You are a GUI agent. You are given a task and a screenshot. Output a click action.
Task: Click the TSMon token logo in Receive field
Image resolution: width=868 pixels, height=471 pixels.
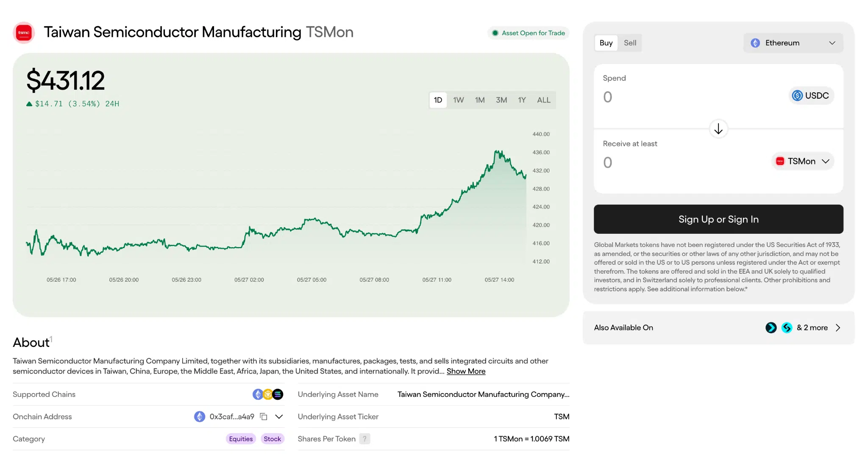pos(780,161)
